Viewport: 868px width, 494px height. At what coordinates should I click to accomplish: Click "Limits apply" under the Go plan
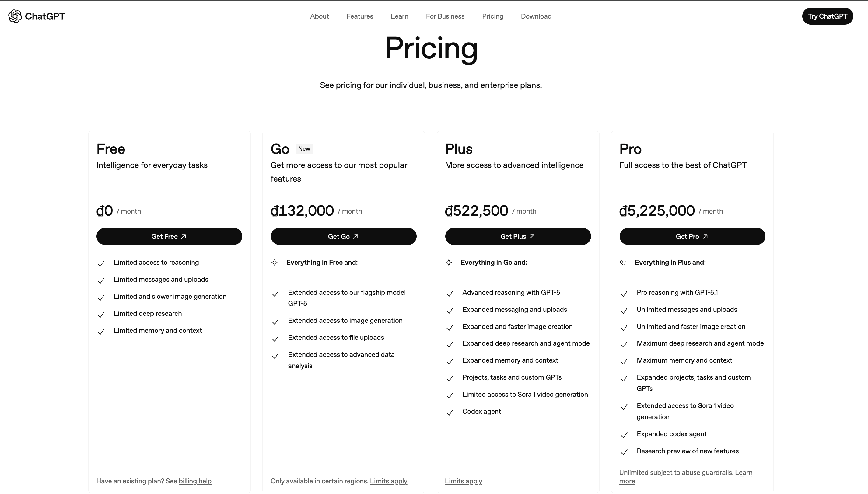coord(388,481)
